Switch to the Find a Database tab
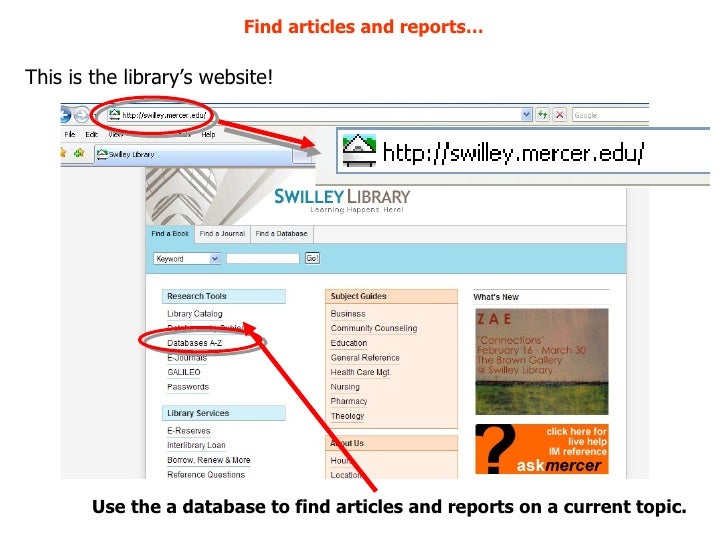 tap(281, 234)
